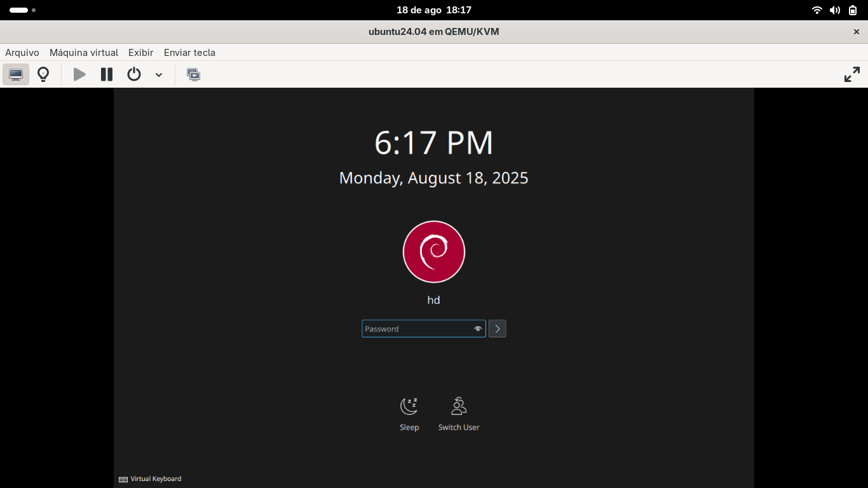This screenshot has height=488, width=868.
Task: Click the power shutdown icon
Action: click(x=133, y=74)
